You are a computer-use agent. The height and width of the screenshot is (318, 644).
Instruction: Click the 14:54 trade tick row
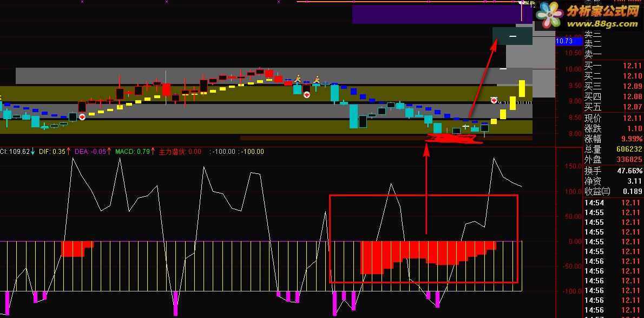[x=614, y=203]
